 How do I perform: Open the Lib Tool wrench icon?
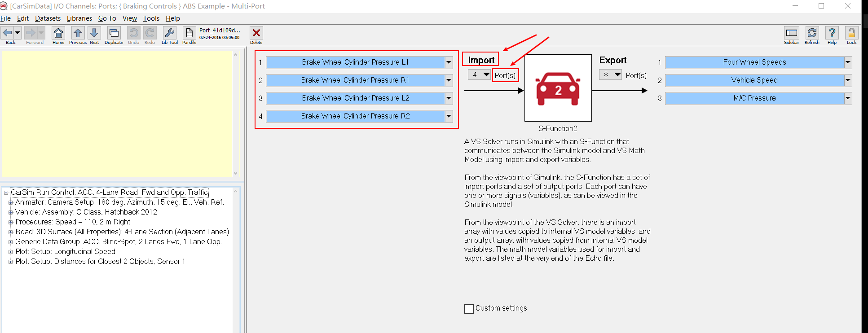point(170,33)
